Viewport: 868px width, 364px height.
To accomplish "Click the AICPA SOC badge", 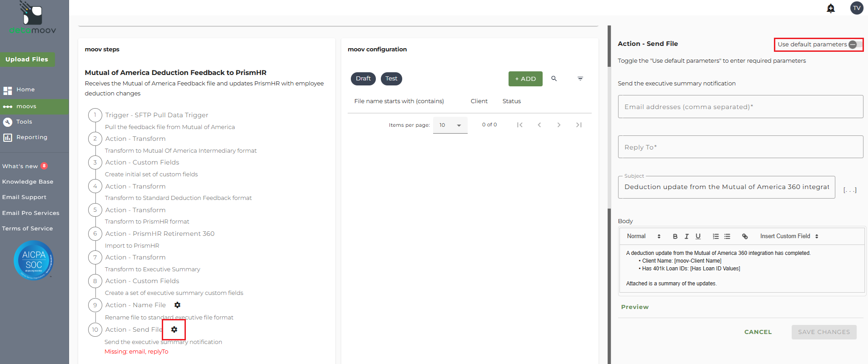I will 34,260.
